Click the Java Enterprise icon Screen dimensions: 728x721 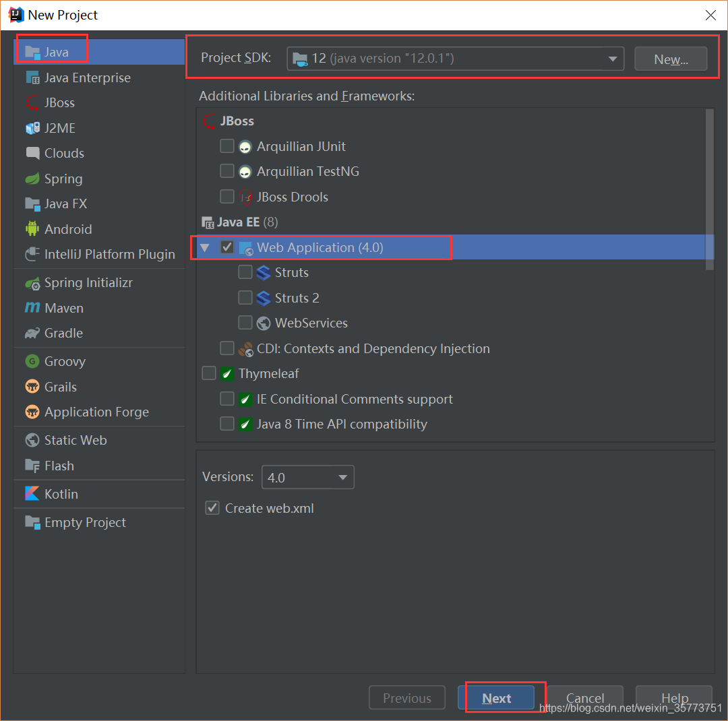tap(32, 77)
